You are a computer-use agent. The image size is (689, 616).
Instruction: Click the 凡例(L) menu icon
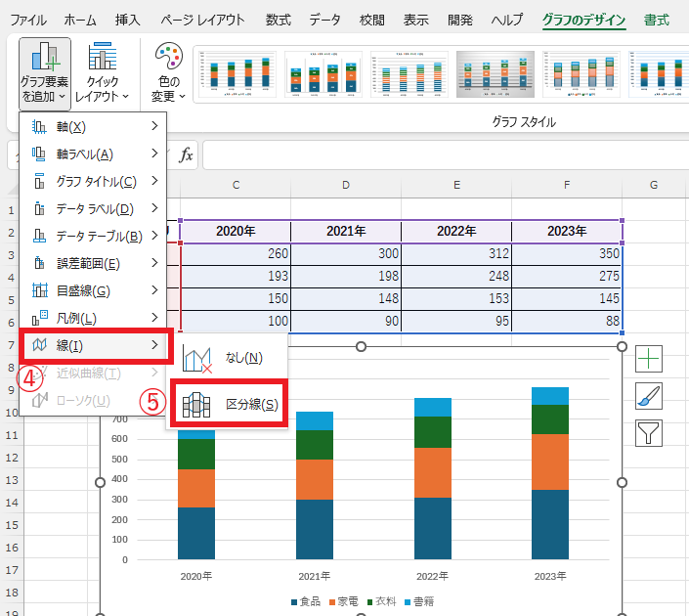point(39,318)
